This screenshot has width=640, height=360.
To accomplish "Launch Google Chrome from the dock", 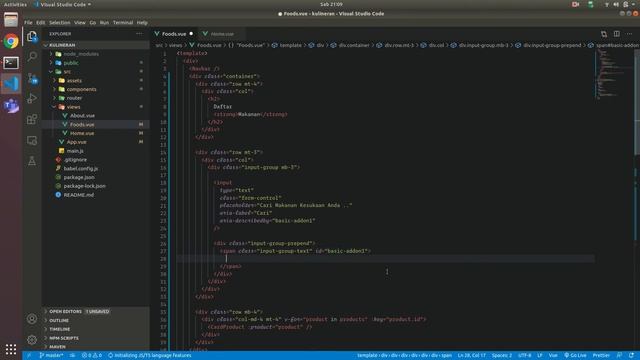I will point(11,41).
